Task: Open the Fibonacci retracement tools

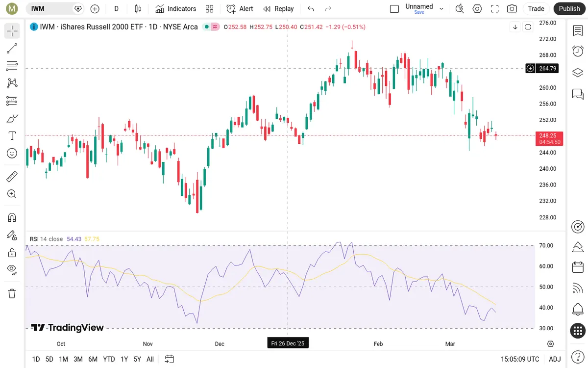Action: pos(12,66)
